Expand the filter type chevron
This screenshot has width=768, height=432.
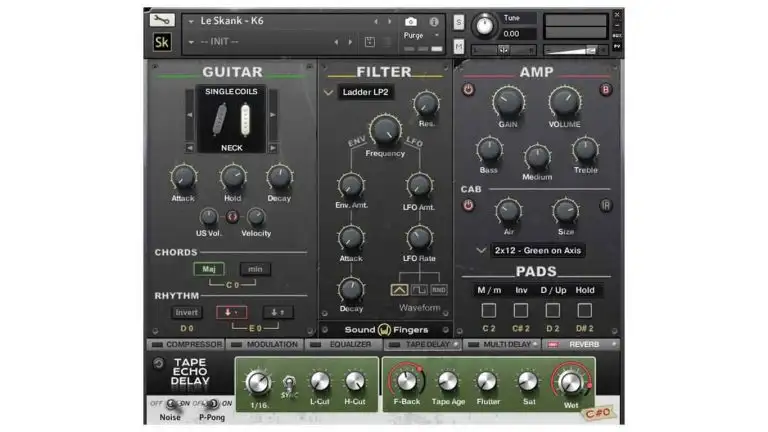[328, 92]
